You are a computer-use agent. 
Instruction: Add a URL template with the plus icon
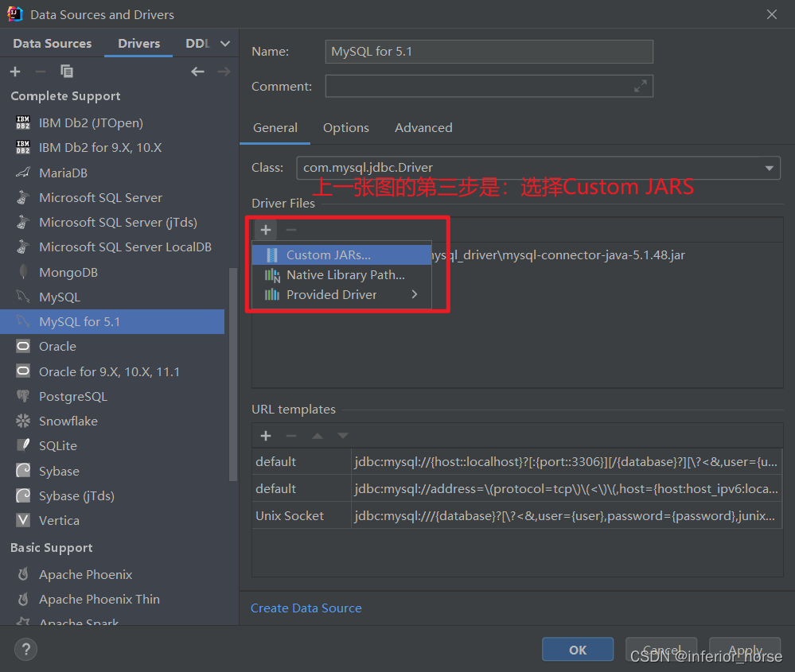(x=265, y=435)
